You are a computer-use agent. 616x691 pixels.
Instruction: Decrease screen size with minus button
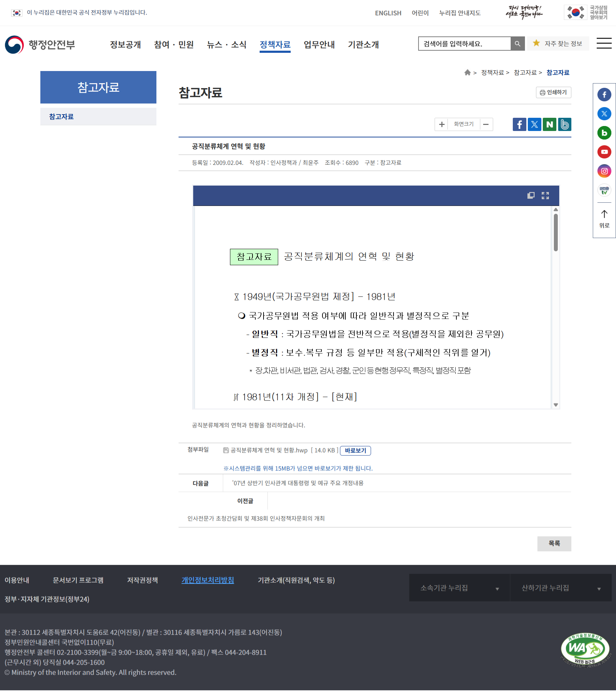[486, 124]
